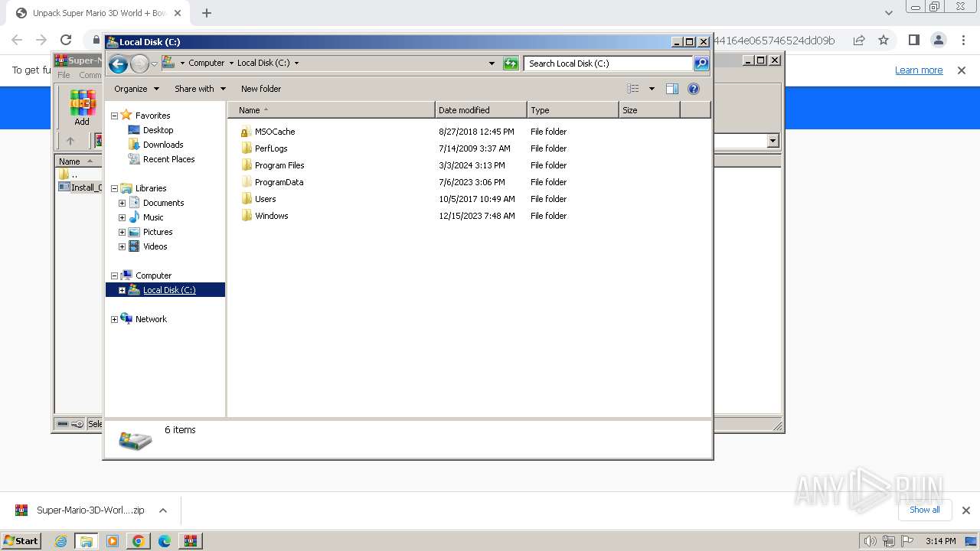Open Recent Places under Favorites
980x551 pixels.
coord(168,159)
